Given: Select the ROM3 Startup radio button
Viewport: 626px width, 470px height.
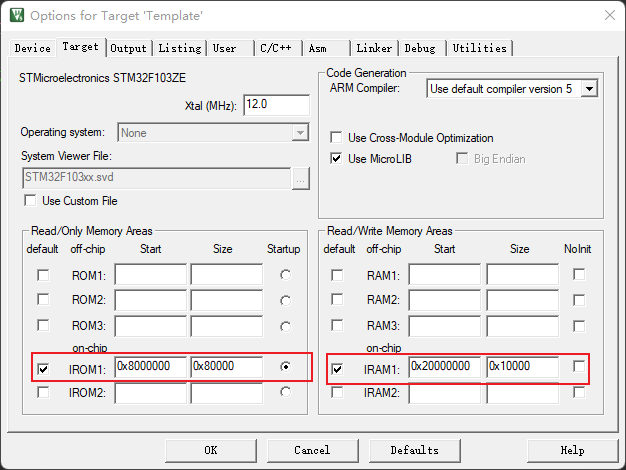Looking at the screenshot, I should (x=285, y=326).
